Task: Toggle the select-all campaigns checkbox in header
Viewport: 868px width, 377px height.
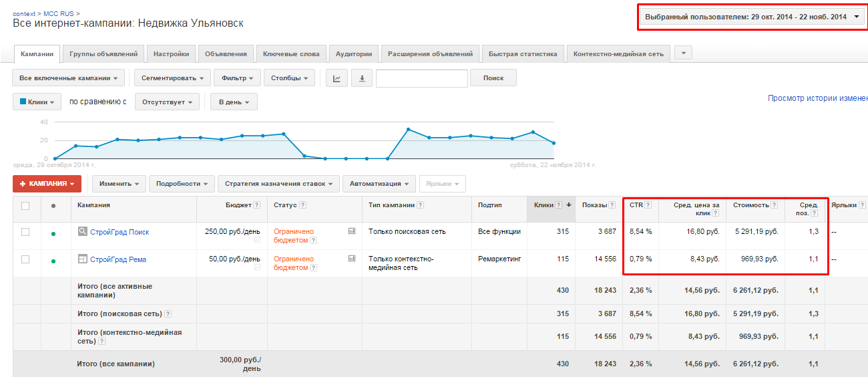Action: [x=25, y=206]
